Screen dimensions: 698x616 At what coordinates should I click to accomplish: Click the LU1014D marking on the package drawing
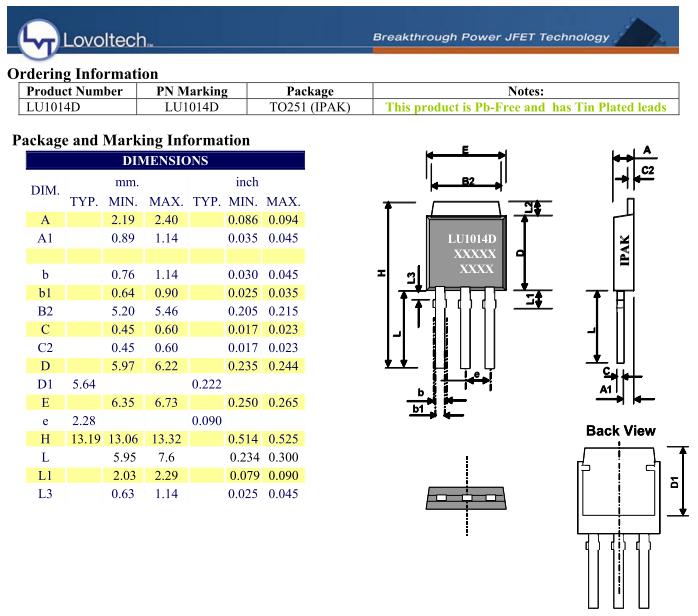click(x=471, y=239)
